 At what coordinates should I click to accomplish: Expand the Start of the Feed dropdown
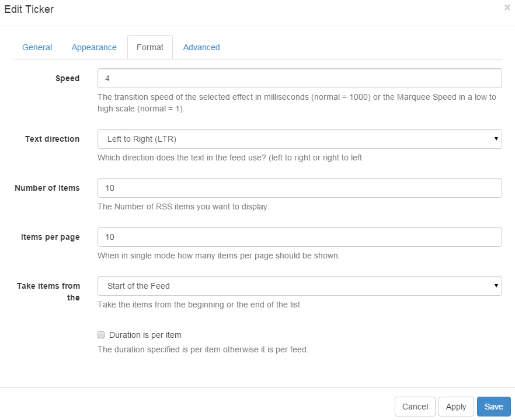coord(300,286)
